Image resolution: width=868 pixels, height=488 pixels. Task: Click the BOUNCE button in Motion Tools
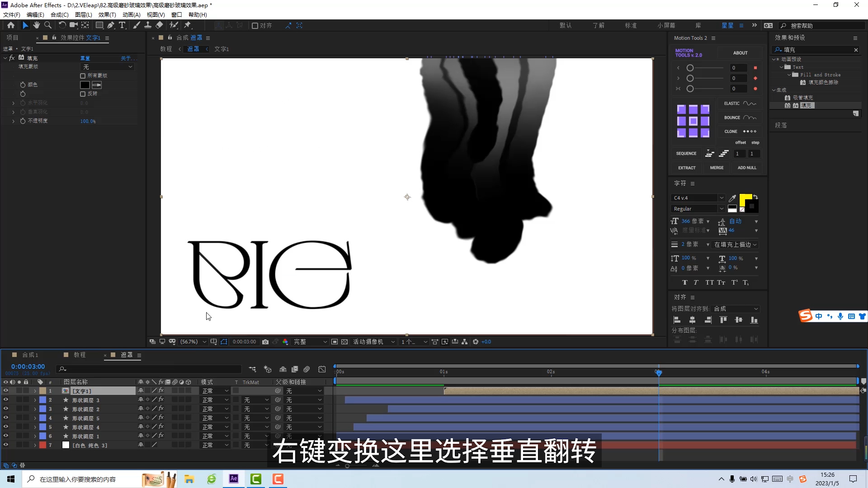point(740,117)
